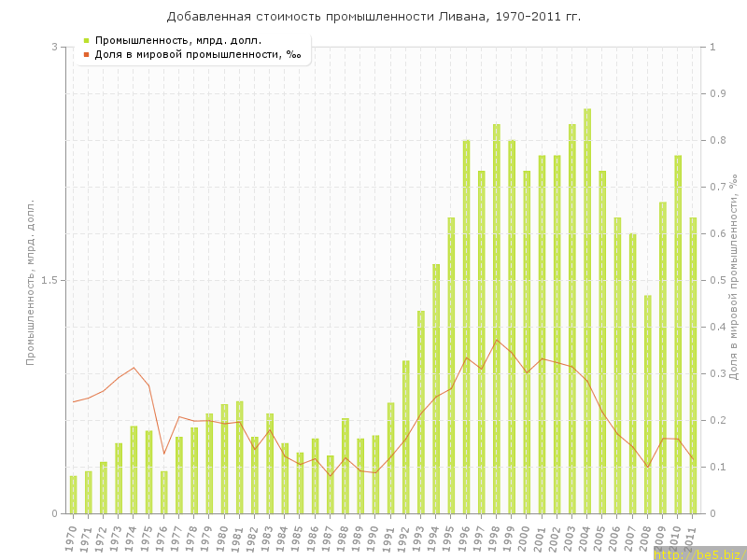Click the right axis value 0.5
Viewport: 747px width, 560px height.
(716, 280)
